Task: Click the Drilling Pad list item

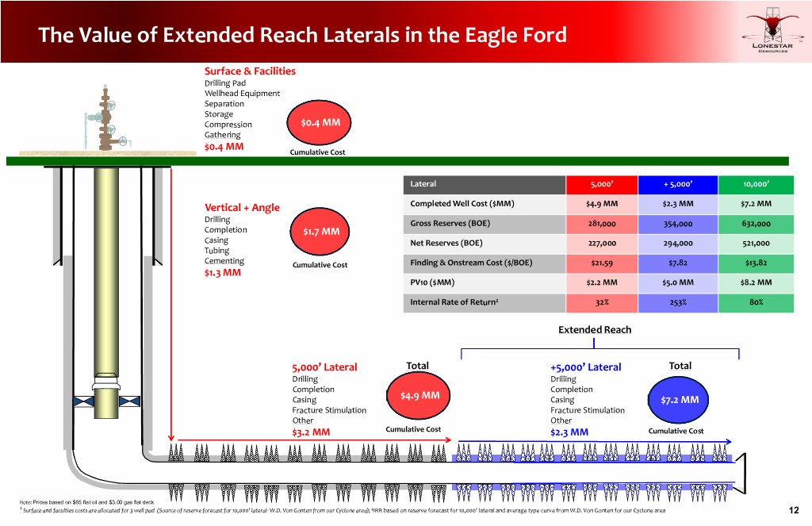Action: (x=225, y=83)
